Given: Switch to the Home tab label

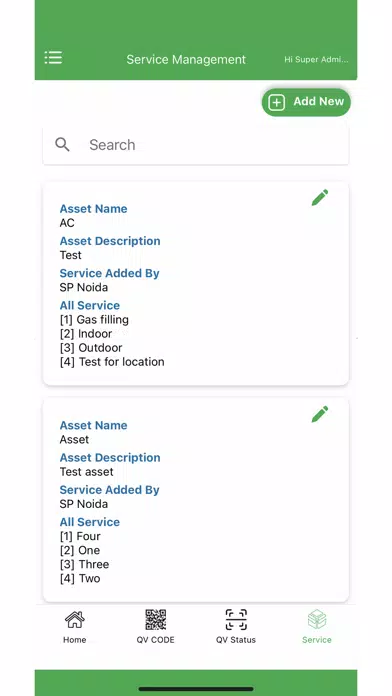Looking at the screenshot, I should [x=75, y=640].
